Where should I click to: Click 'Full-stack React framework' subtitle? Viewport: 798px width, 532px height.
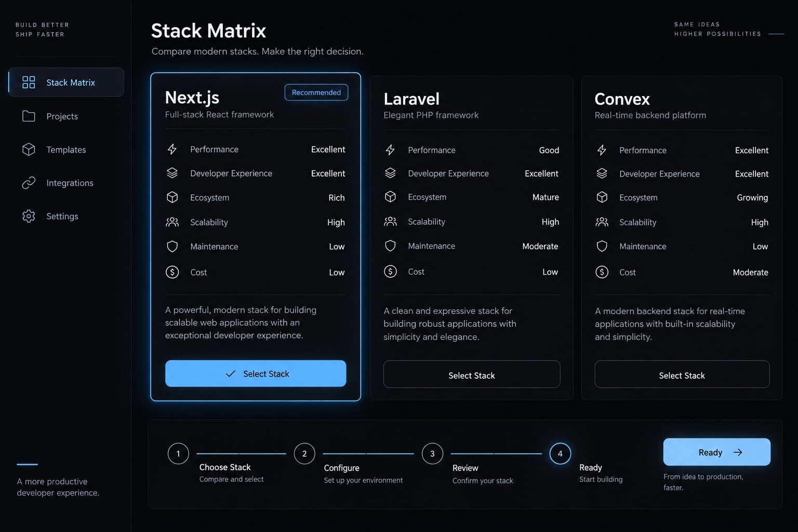[219, 114]
